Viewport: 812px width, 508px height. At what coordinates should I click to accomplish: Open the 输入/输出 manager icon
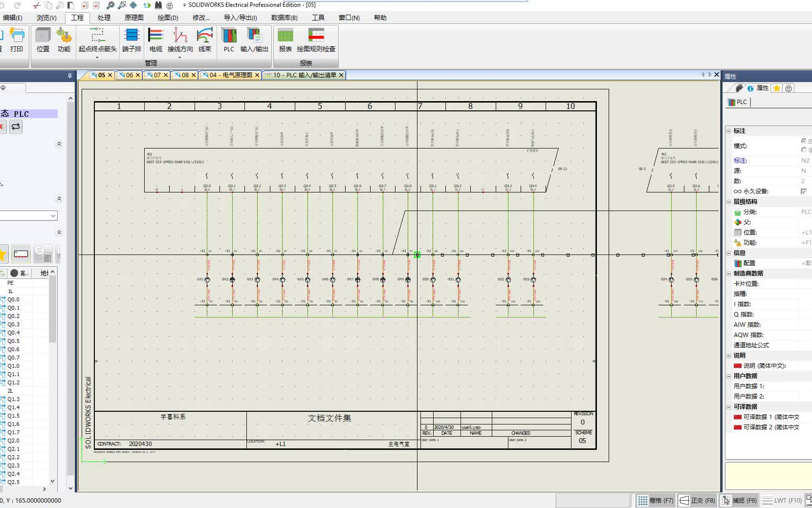pyautogui.click(x=255, y=41)
